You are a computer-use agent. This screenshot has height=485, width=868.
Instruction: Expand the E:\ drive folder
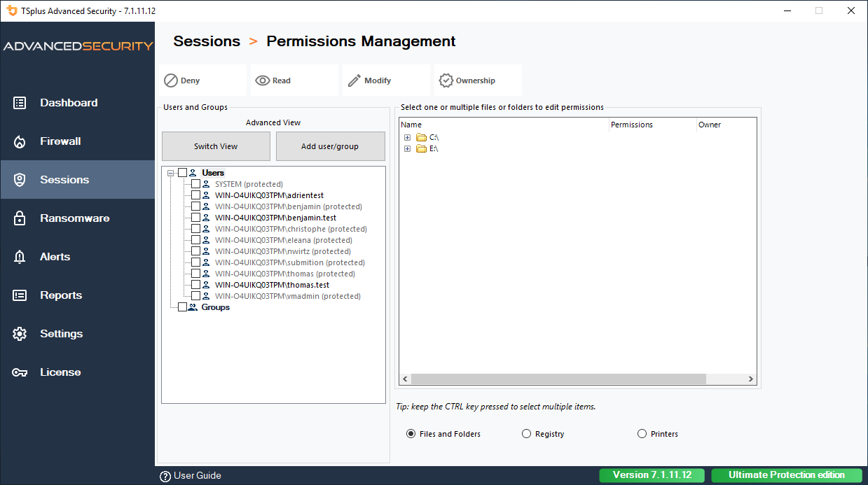407,148
